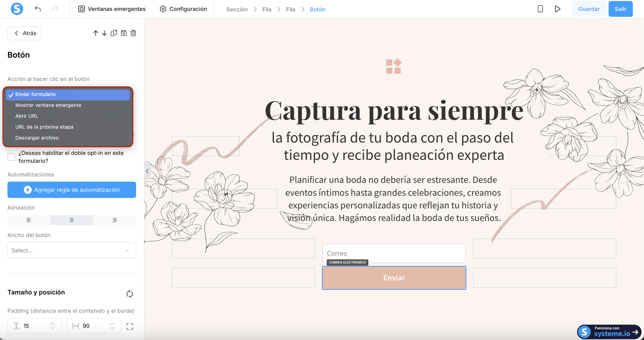The width and height of the screenshot is (644, 340).
Task: Select left alignment option
Action: tap(29, 220)
